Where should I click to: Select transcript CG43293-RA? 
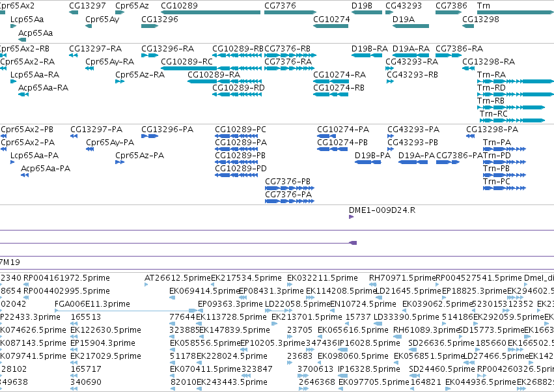[x=389, y=68]
